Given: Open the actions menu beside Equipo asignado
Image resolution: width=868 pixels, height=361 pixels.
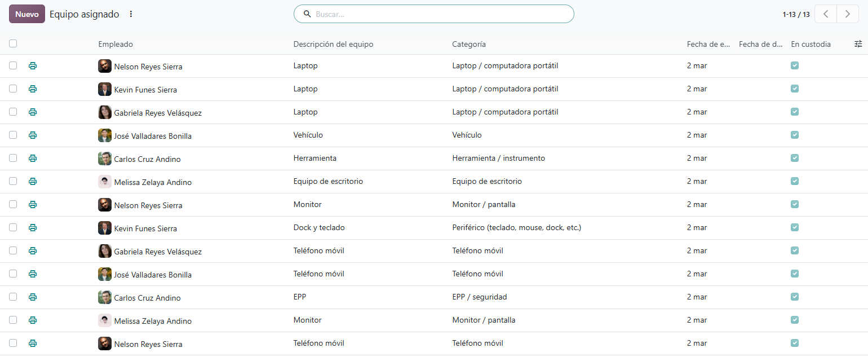Looking at the screenshot, I should pyautogui.click(x=131, y=14).
